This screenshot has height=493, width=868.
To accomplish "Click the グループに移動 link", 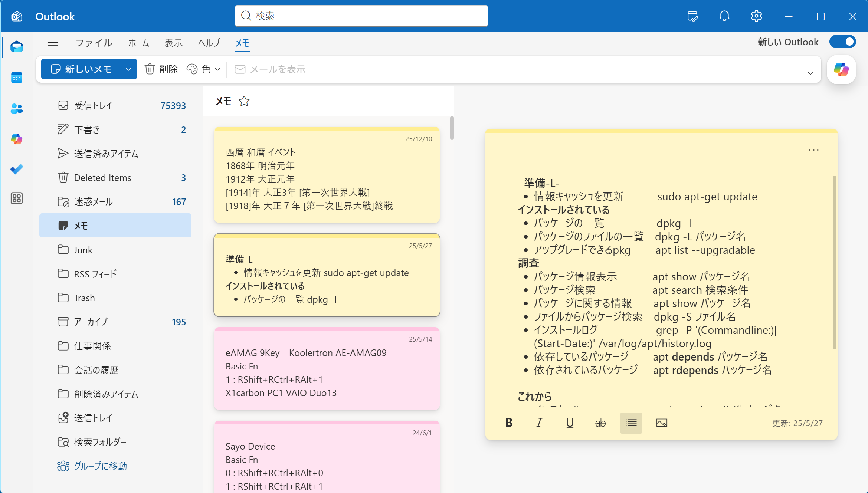I will pyautogui.click(x=100, y=466).
